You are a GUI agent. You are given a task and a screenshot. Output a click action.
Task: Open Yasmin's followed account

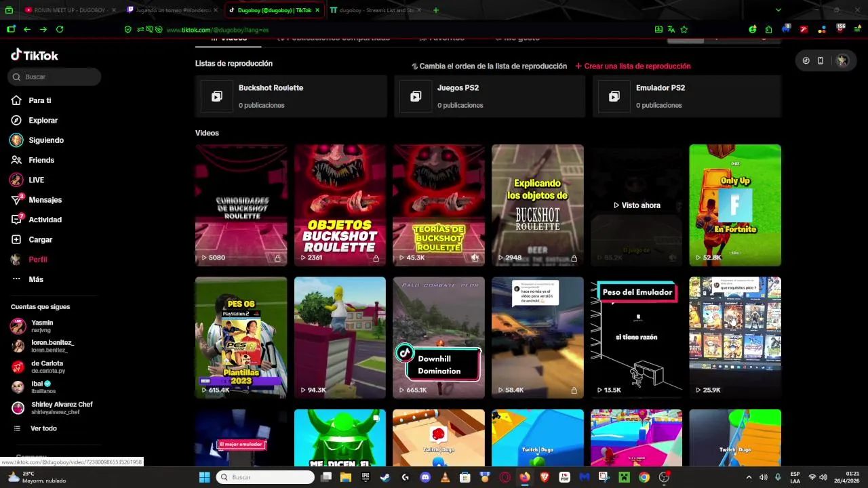coord(41,326)
